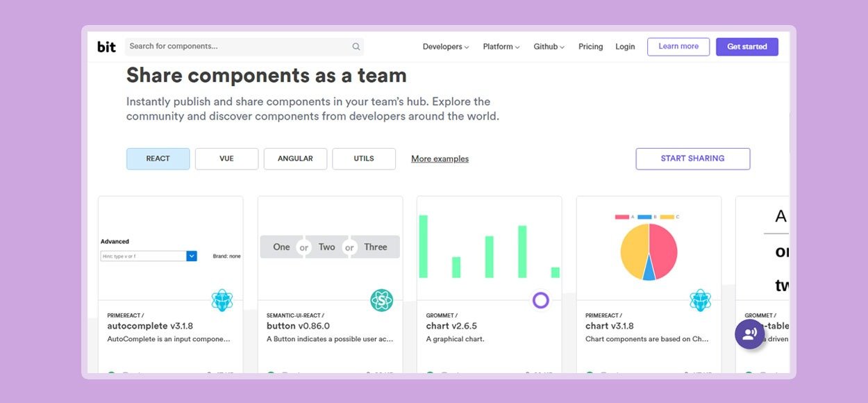Click the yellow C legend swatch

click(667, 217)
